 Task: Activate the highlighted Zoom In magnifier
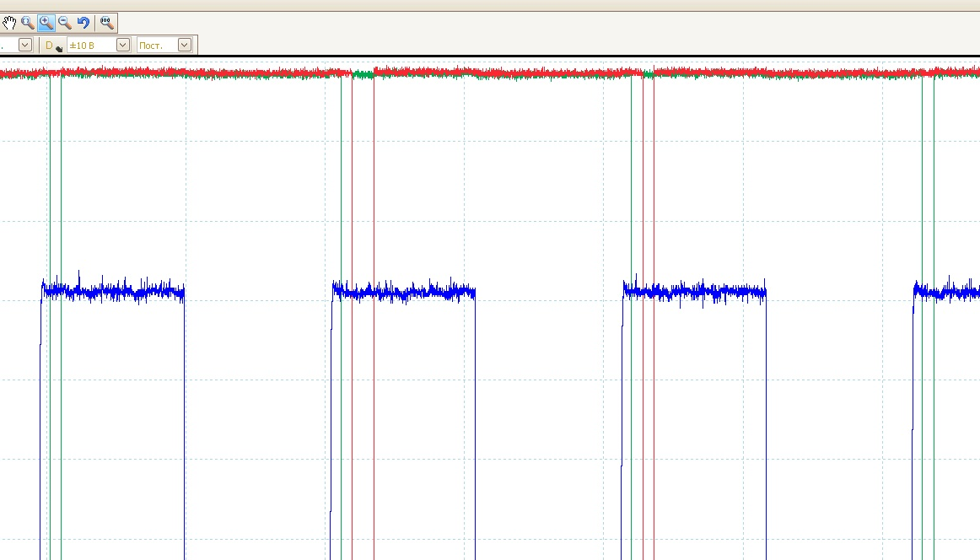coord(46,23)
